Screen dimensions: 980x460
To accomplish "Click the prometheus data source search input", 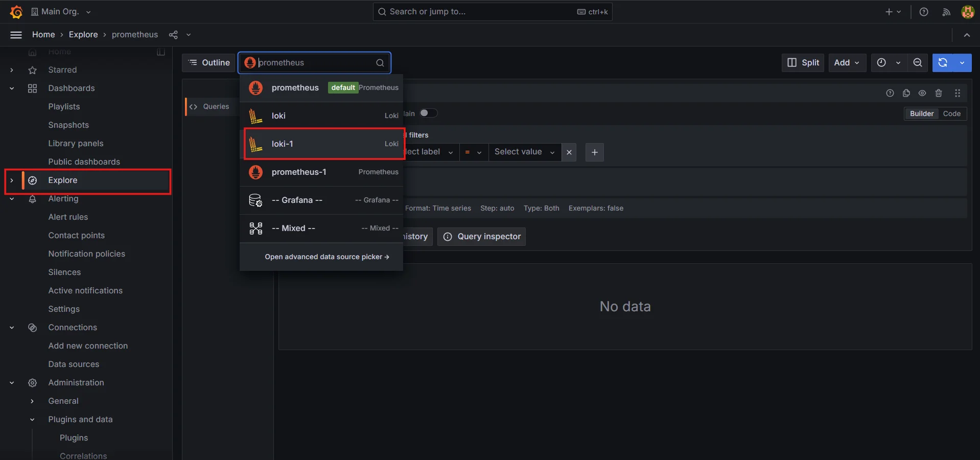I will pyautogui.click(x=314, y=63).
